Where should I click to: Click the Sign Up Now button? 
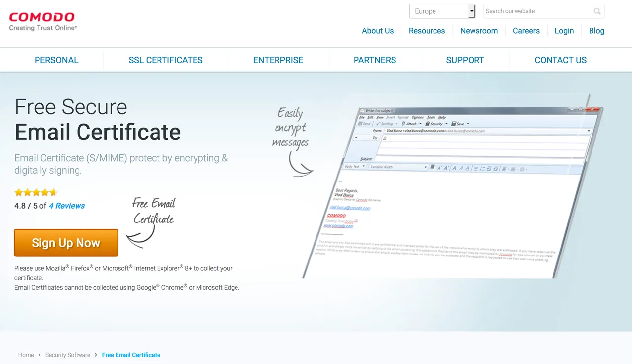pyautogui.click(x=66, y=243)
